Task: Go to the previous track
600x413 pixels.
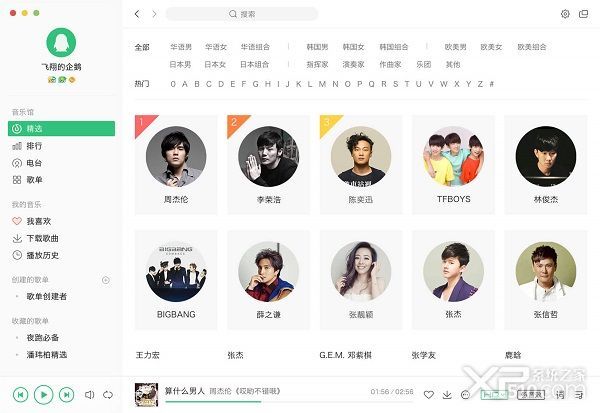Action: [21, 395]
